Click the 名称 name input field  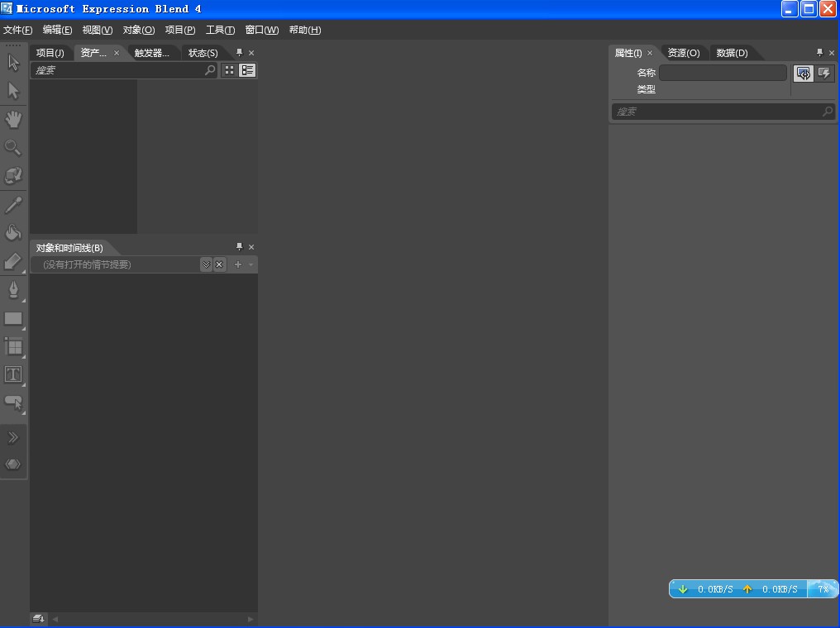(723, 72)
